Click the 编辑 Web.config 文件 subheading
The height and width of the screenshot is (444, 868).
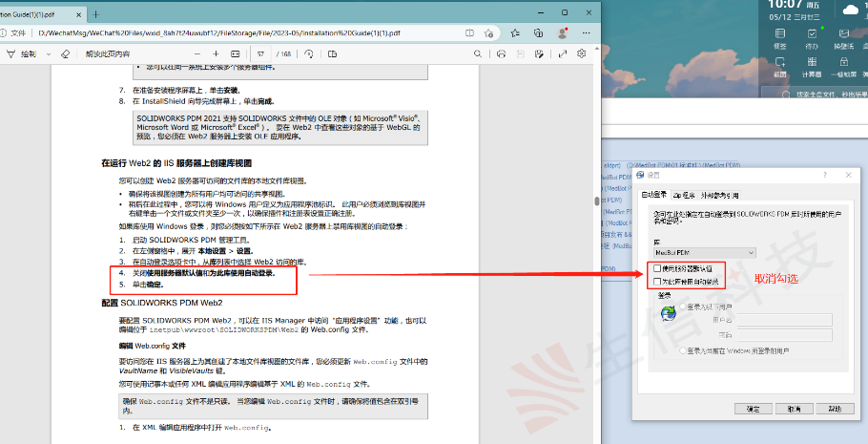point(153,346)
